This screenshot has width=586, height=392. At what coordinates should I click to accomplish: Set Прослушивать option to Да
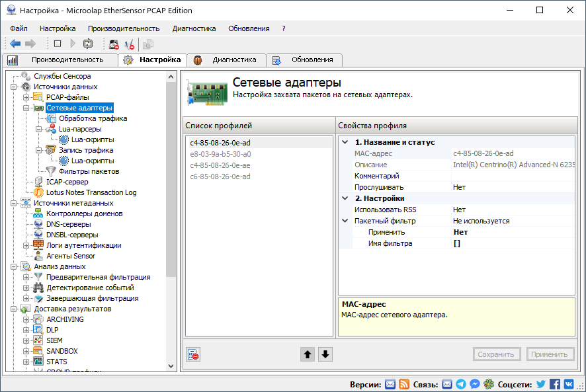pyautogui.click(x=460, y=186)
